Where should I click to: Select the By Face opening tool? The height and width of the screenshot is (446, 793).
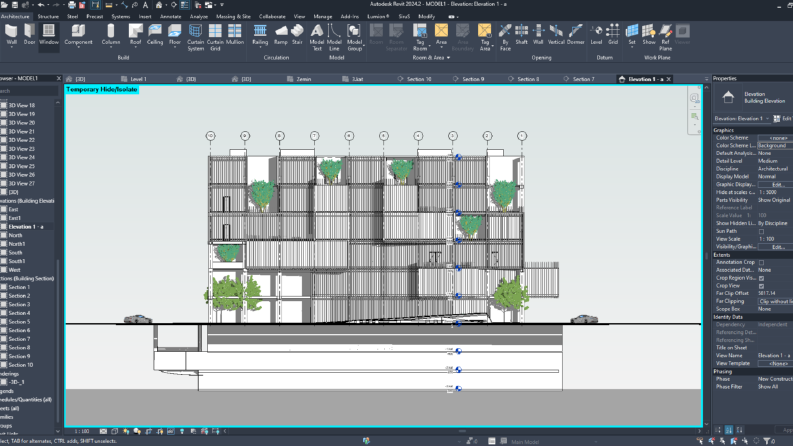pos(505,37)
